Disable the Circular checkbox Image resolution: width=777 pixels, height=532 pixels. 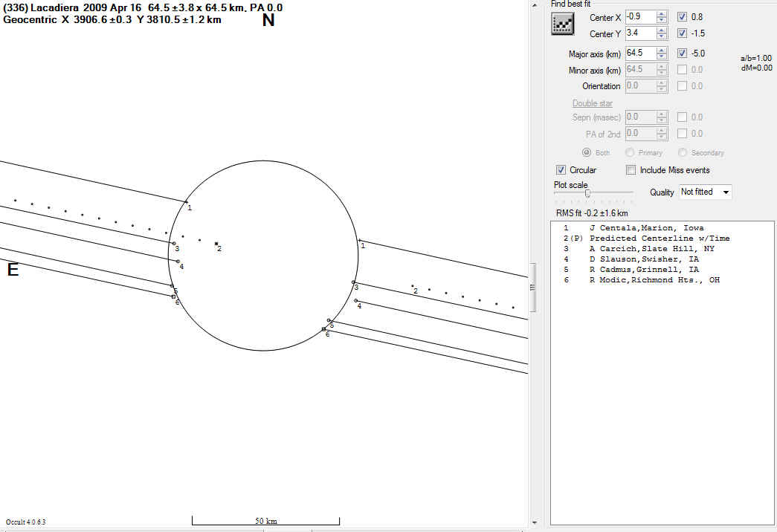[561, 170]
